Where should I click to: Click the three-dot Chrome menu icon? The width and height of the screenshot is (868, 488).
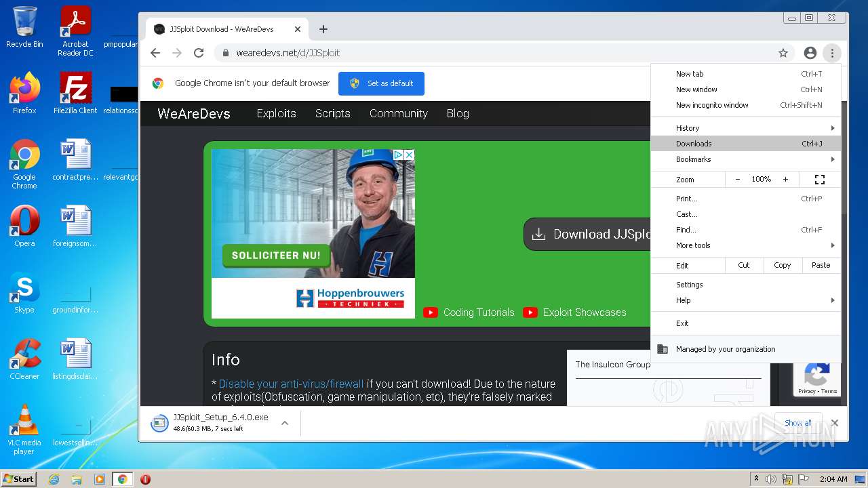[x=832, y=53]
